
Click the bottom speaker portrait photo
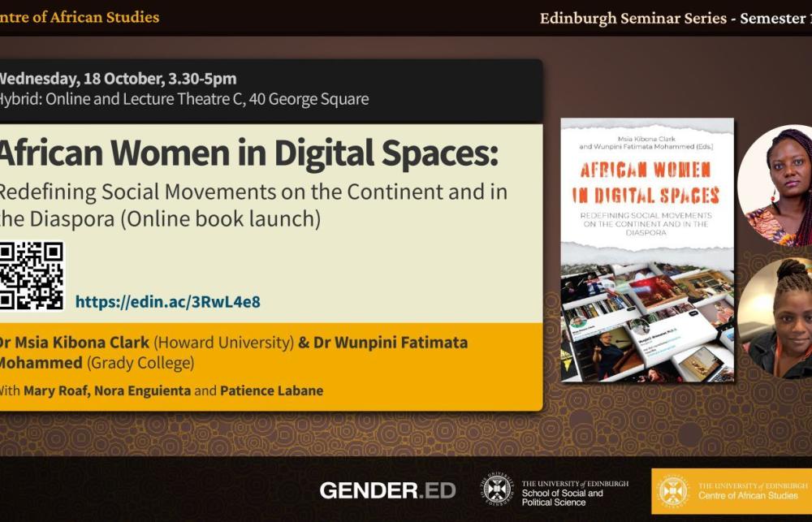pyautogui.click(x=777, y=318)
